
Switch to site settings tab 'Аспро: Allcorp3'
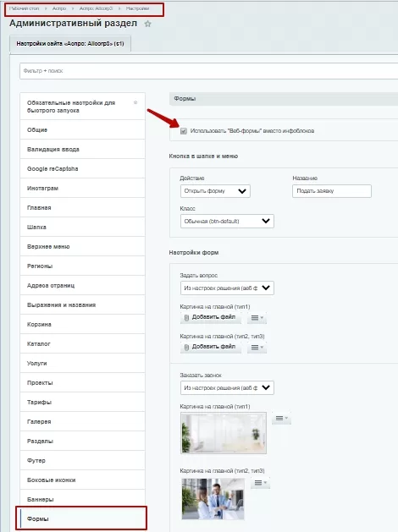(70, 44)
